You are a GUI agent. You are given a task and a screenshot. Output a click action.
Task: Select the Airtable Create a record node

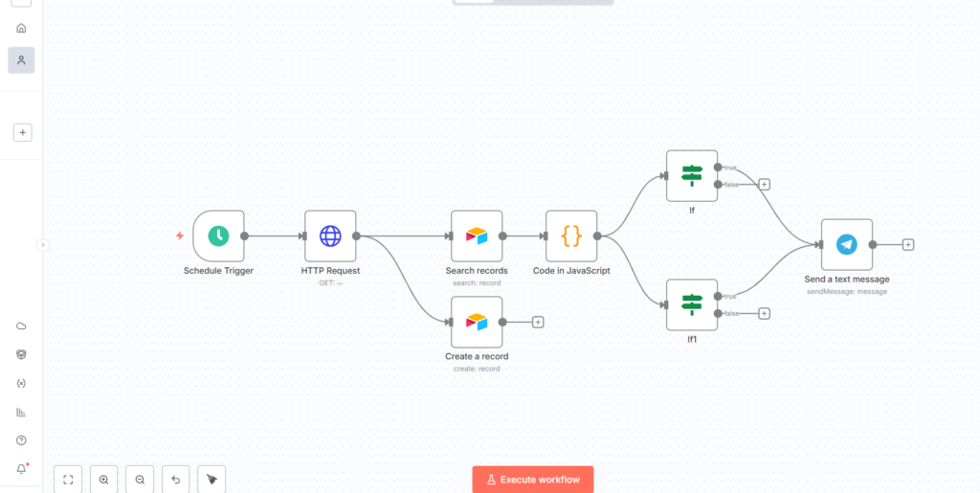pyautogui.click(x=477, y=322)
